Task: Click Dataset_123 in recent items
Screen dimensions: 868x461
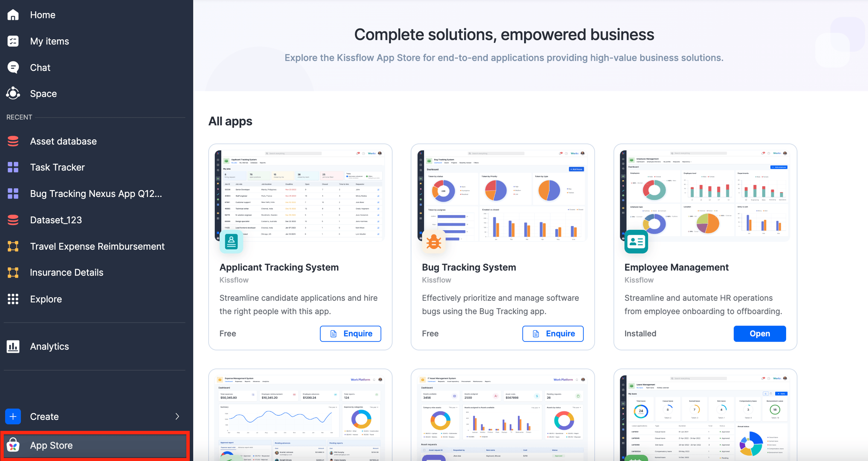Action: click(x=55, y=220)
